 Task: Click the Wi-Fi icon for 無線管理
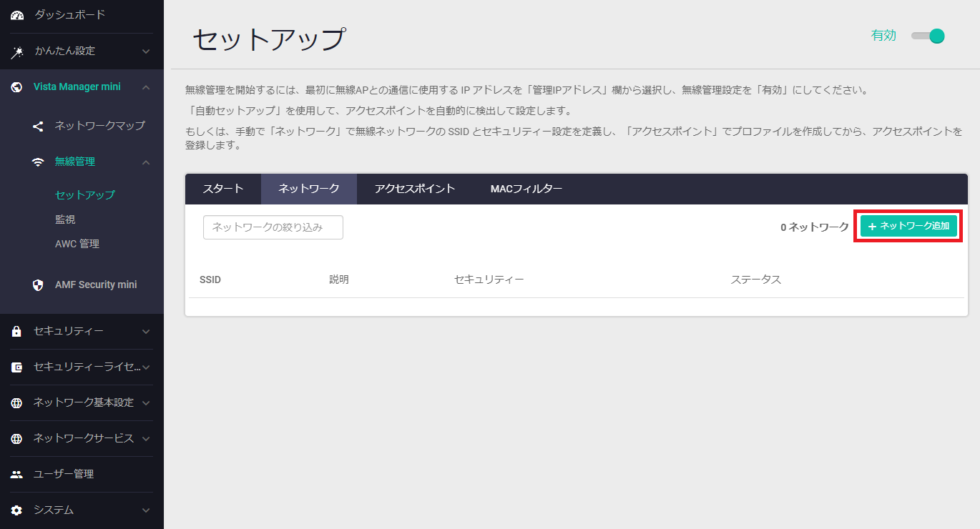pos(39,162)
